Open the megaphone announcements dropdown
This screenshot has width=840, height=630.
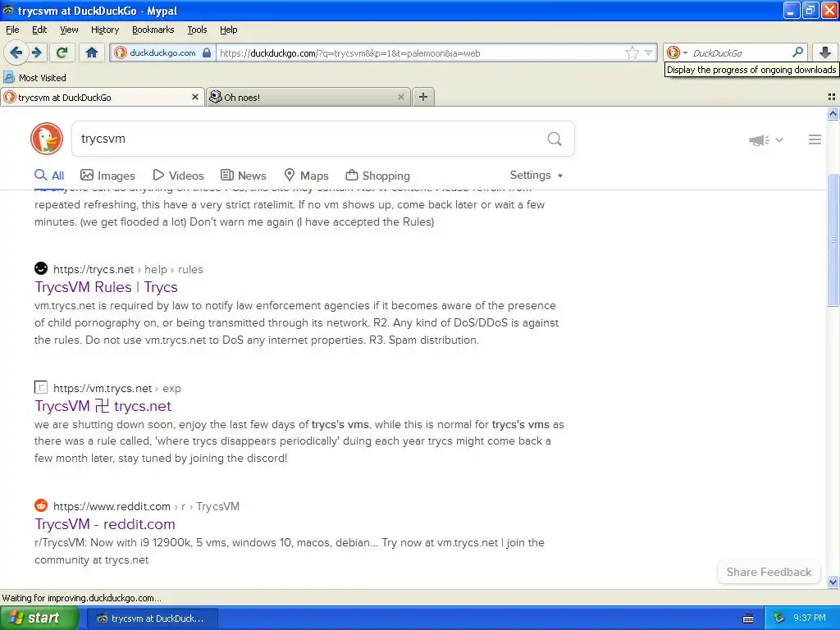[766, 139]
